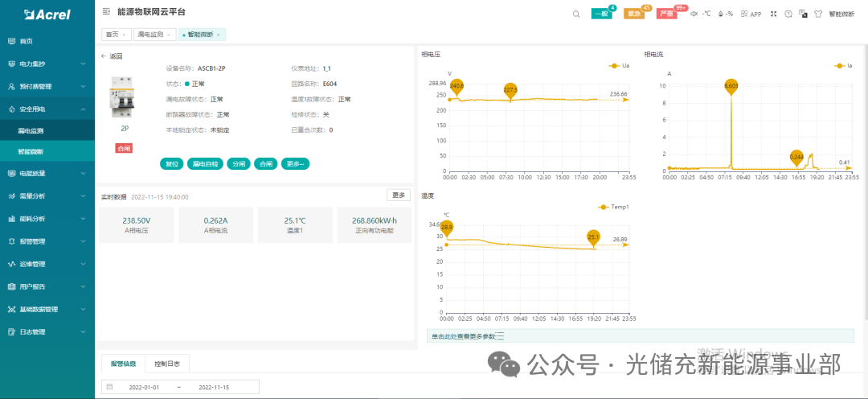Open 漏电监测 in the sidebar submenu

tap(47, 131)
